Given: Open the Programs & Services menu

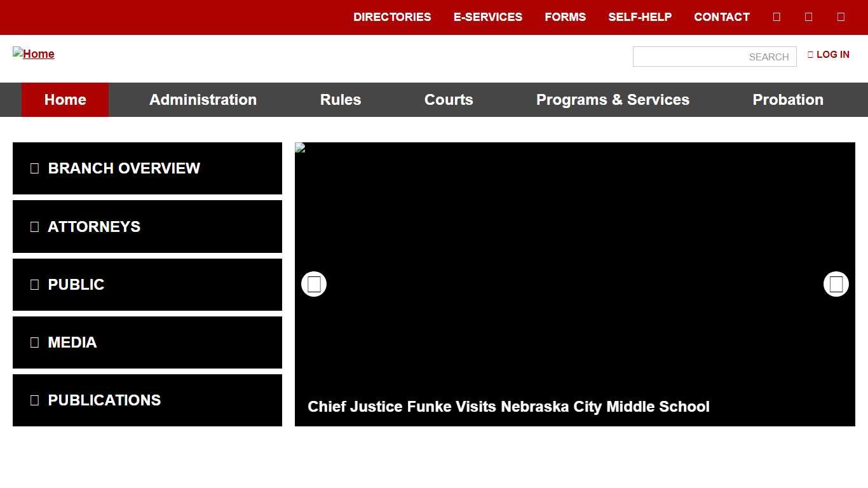Looking at the screenshot, I should (613, 100).
